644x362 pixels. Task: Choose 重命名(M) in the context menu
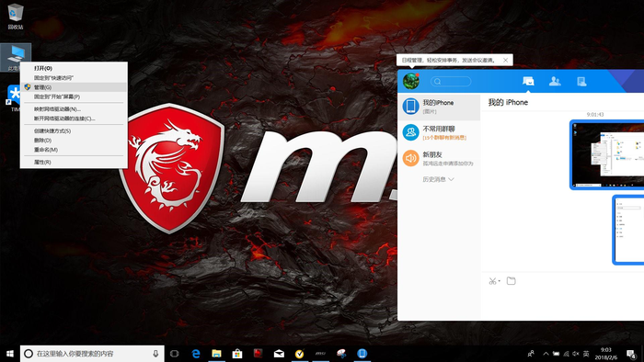coord(46,150)
